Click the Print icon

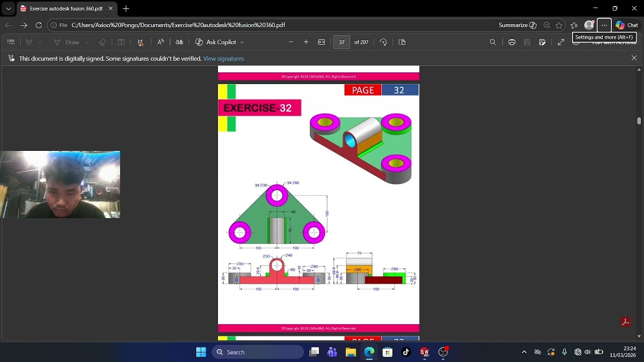click(x=512, y=42)
